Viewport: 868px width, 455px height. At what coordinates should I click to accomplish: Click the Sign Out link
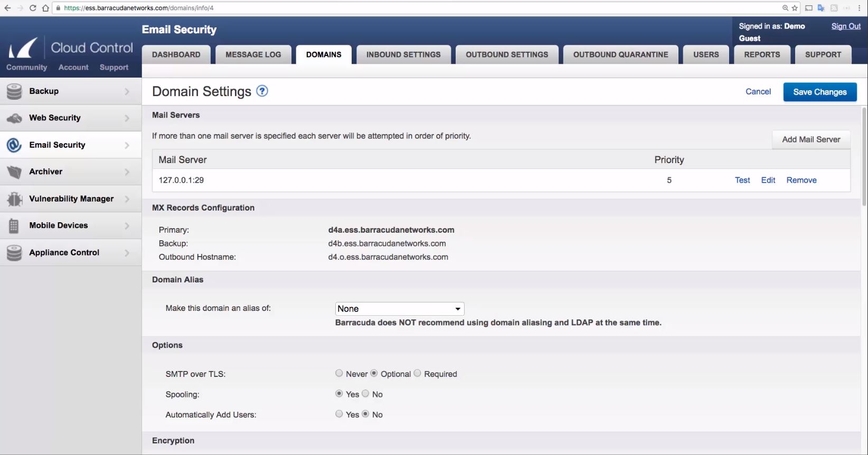pyautogui.click(x=846, y=26)
